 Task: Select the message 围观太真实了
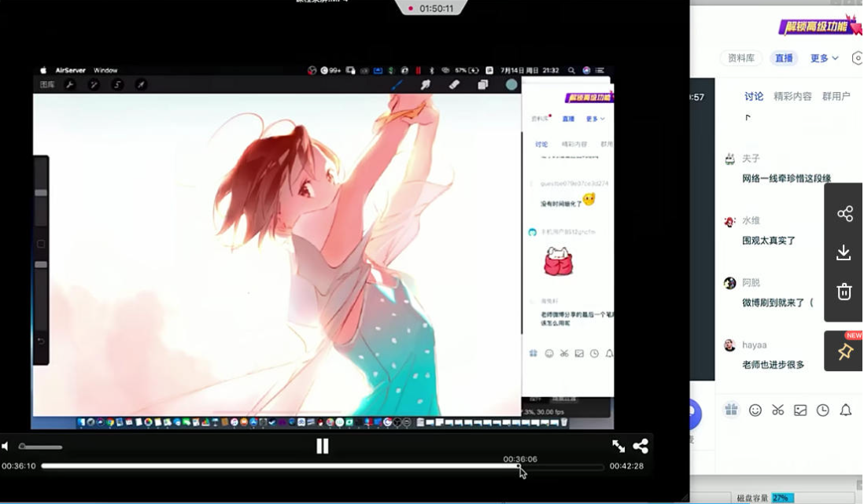tap(769, 241)
